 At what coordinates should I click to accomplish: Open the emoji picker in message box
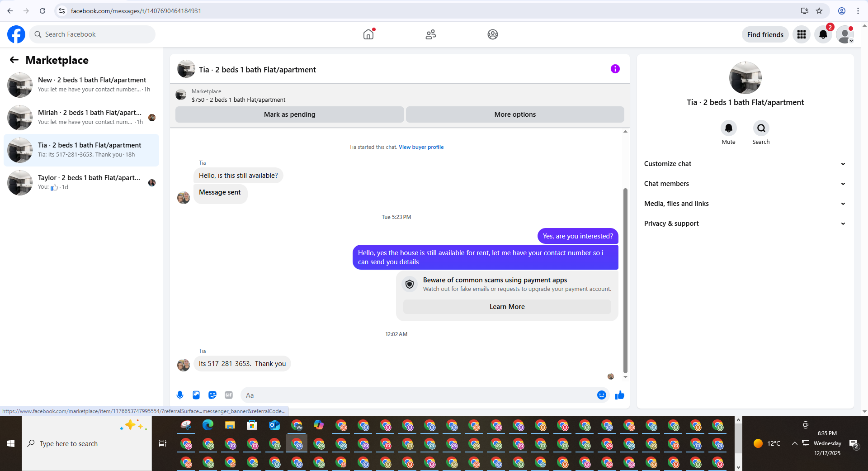coord(602,395)
